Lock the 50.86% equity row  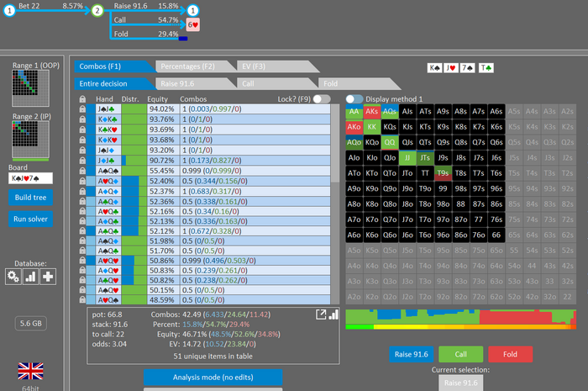point(82,261)
